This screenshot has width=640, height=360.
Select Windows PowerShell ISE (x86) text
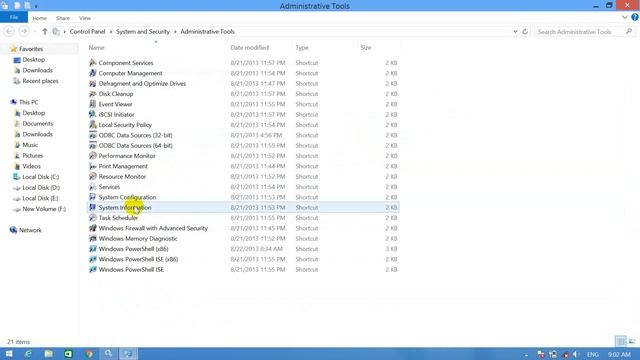coord(138,259)
